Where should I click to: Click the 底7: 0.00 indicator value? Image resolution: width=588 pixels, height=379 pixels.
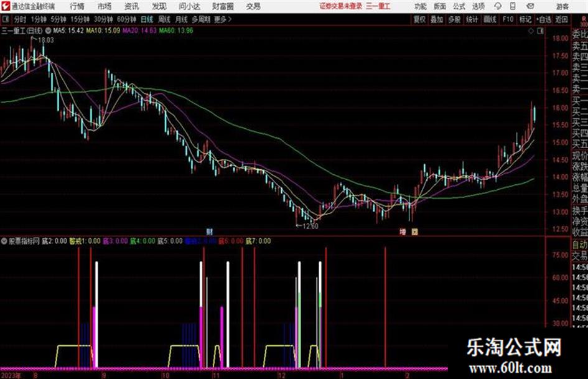coord(258,241)
